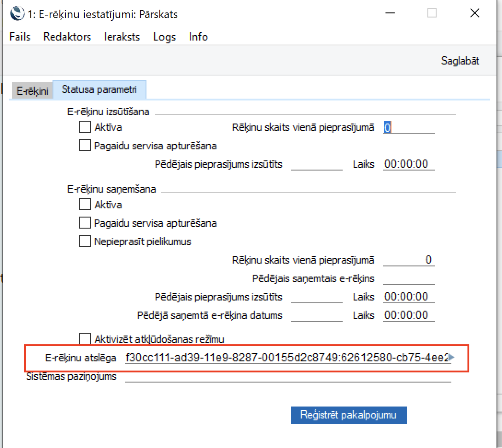Toggle Pagaidu servisa apturēšana under E-rēķinu saņemšana

pos(85,223)
